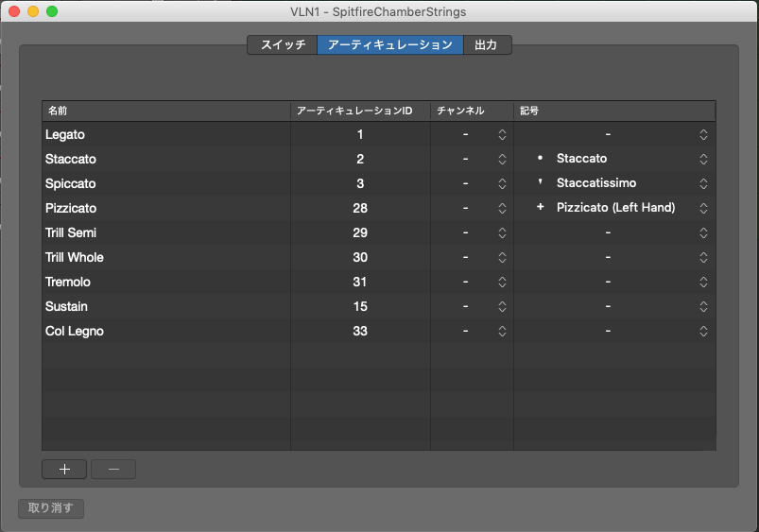This screenshot has height=532, width=759.
Task: Select the Sustain articulation name
Action: click(x=66, y=307)
